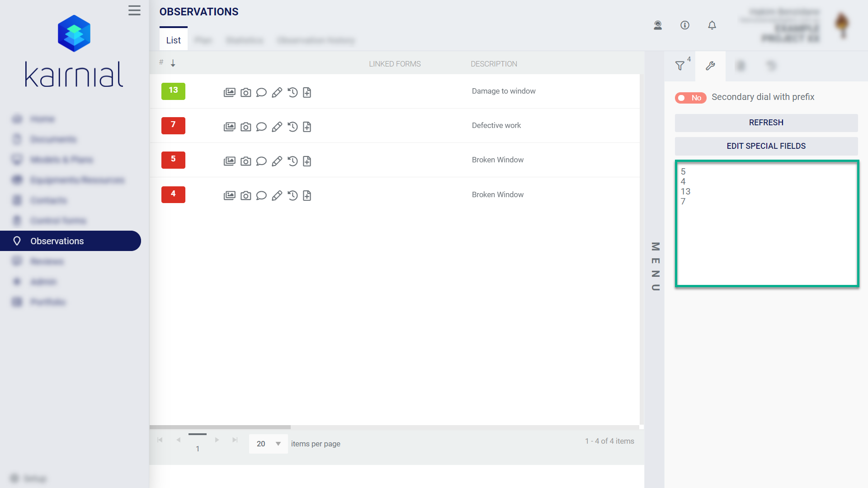868x488 pixels.
Task: Open comments for observation 5
Action: tap(261, 161)
